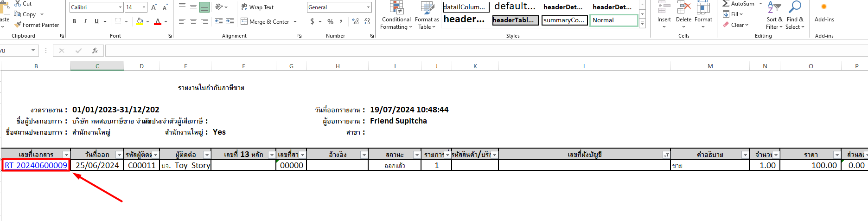Toggle bold formatting
Image resolution: width=868 pixels, height=221 pixels.
(74, 21)
